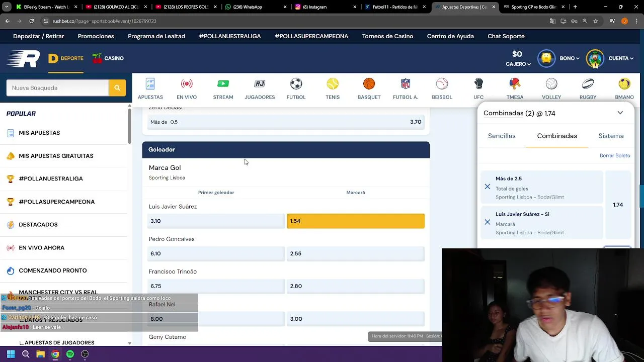
Task: Select Rafael Nel Marcará 3.00 odds
Action: tap(355, 319)
